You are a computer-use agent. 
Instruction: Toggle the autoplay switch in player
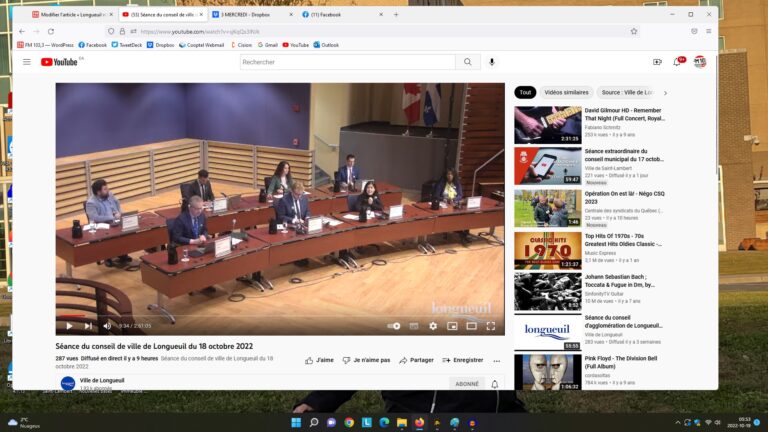click(394, 326)
